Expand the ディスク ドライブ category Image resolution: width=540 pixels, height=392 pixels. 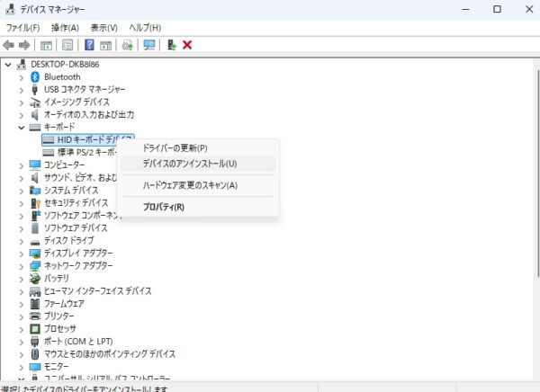pyautogui.click(x=22, y=242)
